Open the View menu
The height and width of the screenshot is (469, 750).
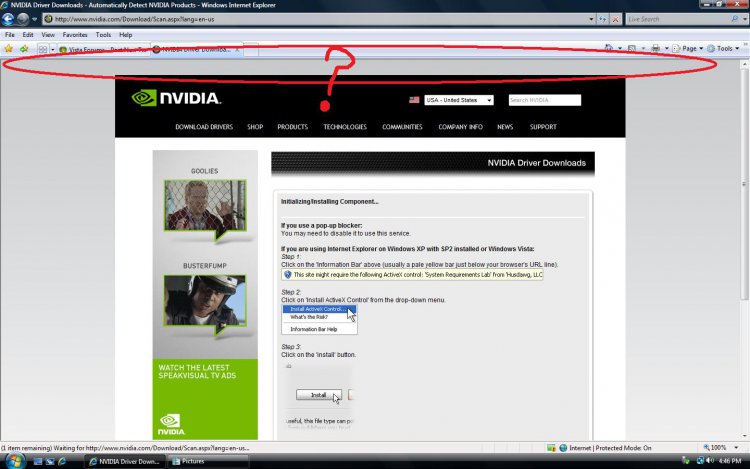pos(48,35)
